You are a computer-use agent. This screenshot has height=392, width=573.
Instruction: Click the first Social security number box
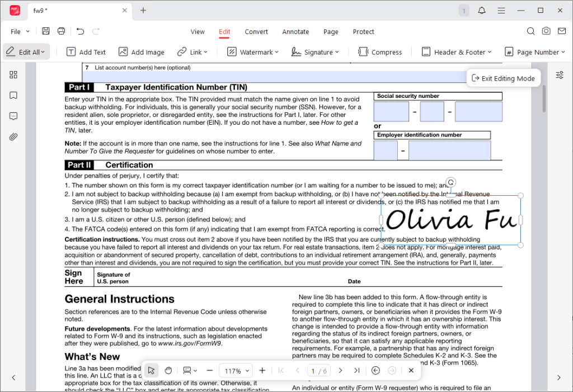coord(391,111)
